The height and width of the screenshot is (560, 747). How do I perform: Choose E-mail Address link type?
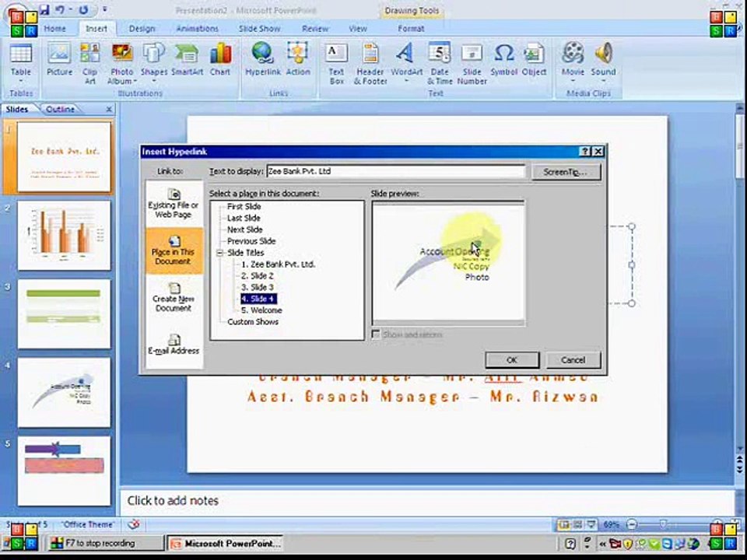tap(174, 345)
